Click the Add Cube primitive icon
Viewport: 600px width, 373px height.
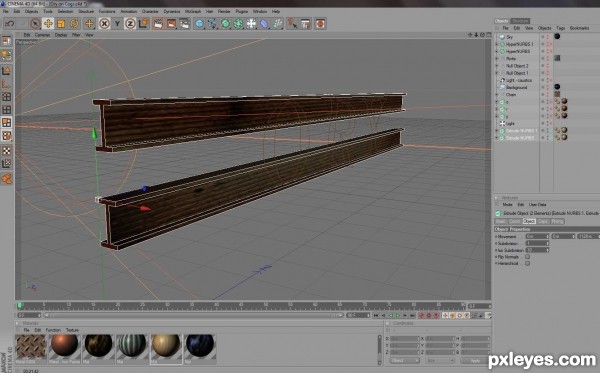click(x=199, y=24)
